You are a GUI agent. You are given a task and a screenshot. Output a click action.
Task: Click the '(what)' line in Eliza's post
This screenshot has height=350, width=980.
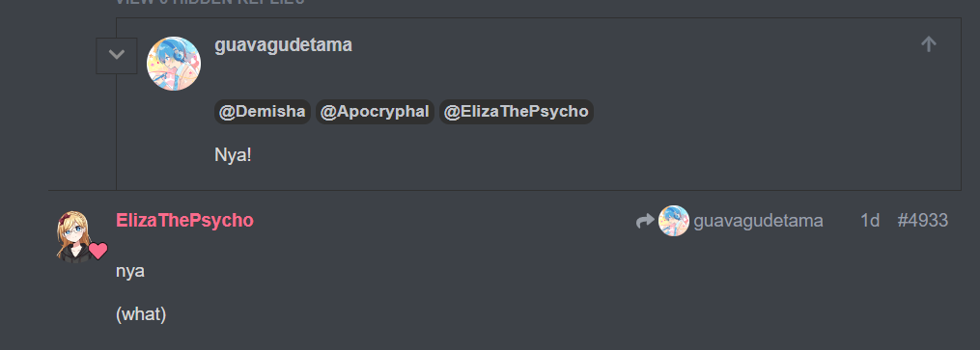[x=141, y=313]
